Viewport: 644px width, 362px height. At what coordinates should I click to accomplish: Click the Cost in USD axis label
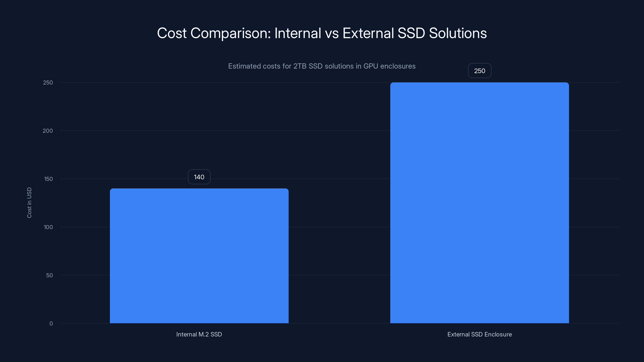point(30,202)
